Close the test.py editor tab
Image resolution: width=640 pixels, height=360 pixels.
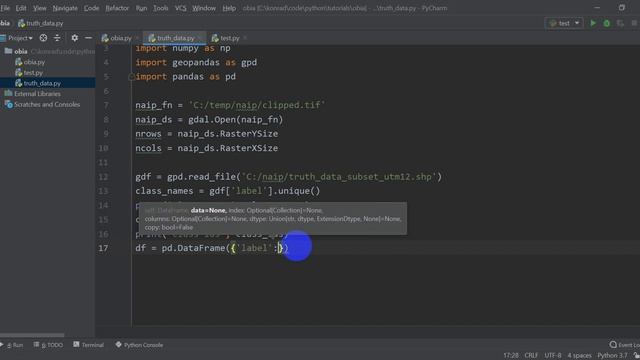tap(245, 38)
